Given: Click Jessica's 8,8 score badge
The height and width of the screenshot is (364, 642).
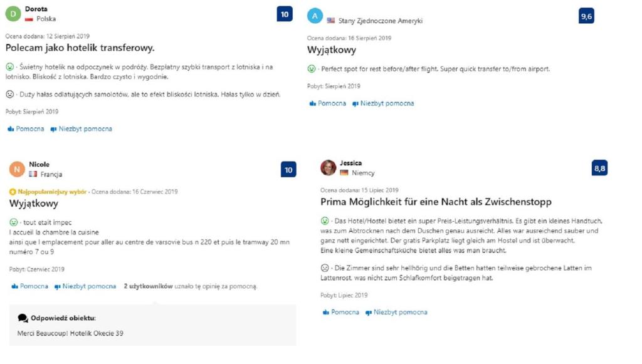Looking at the screenshot, I should [599, 168].
